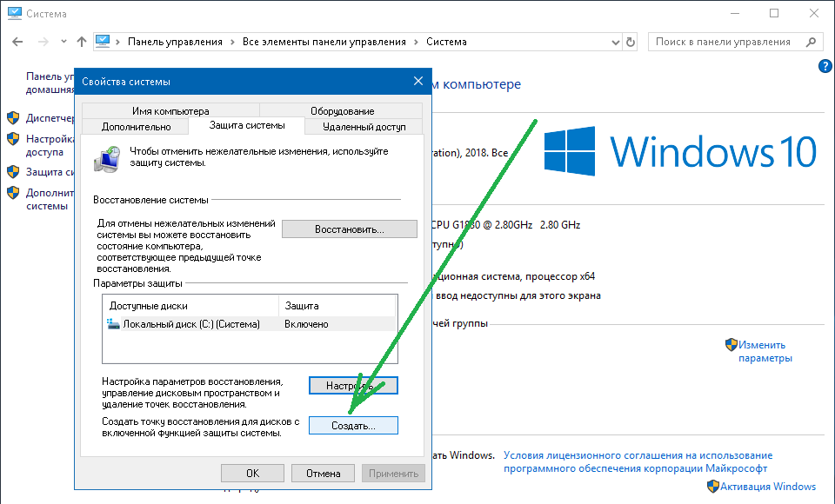Click the local disk C: drive icon
This screenshot has width=835, height=504.
pyautogui.click(x=113, y=324)
